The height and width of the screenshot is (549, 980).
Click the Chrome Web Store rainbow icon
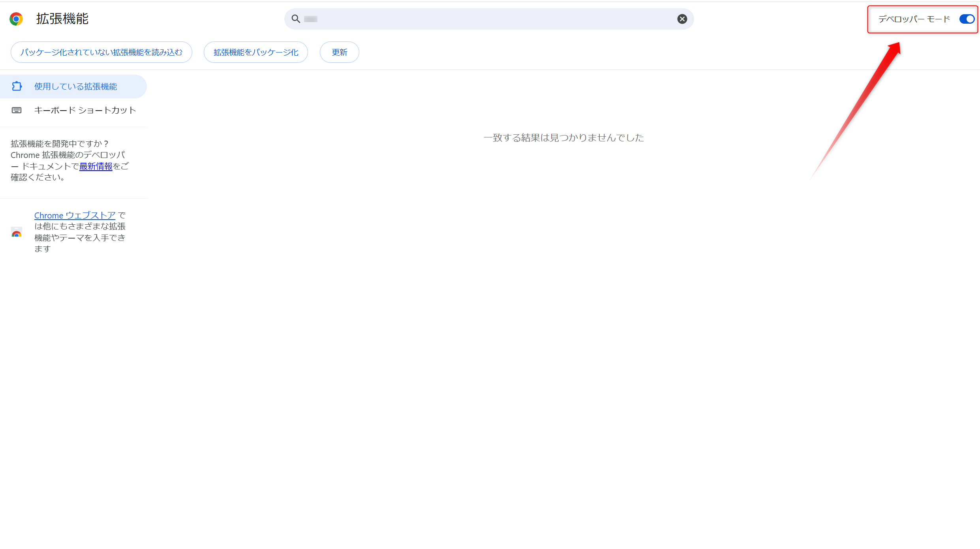click(x=17, y=232)
